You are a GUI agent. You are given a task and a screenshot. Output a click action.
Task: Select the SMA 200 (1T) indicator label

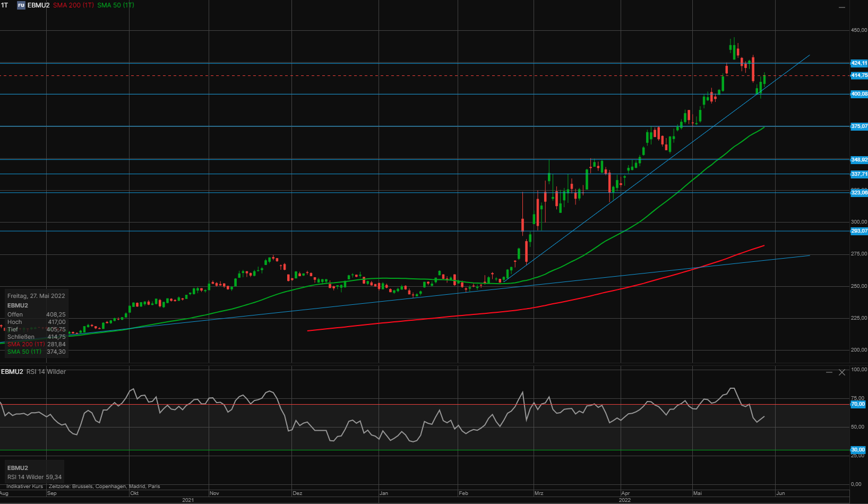pos(73,5)
